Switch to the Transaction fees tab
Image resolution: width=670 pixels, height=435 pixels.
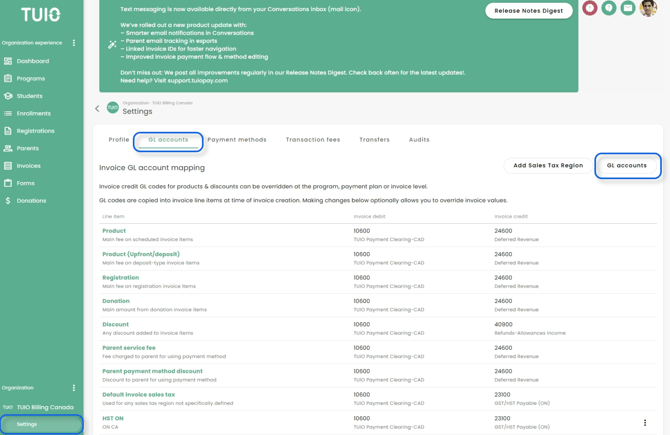point(313,140)
